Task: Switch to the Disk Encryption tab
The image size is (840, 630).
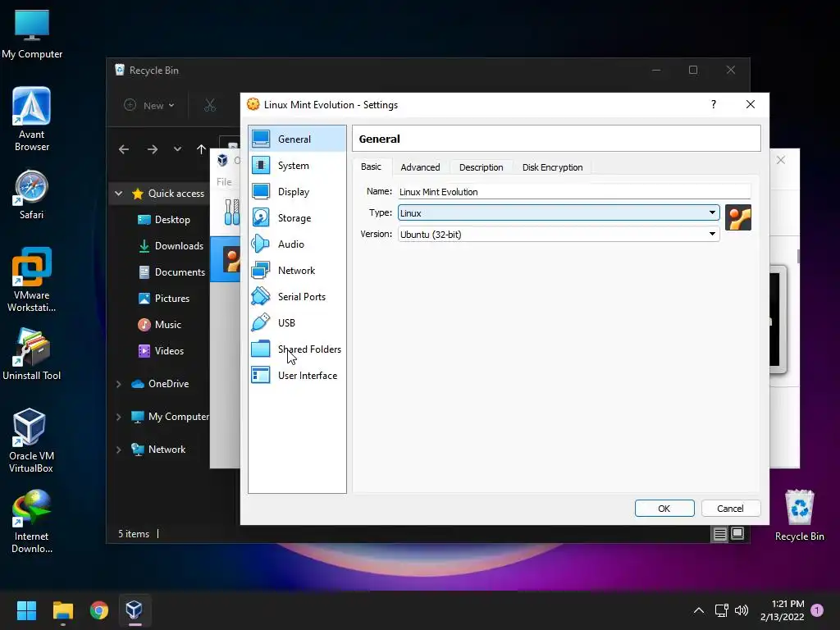Action: coord(552,167)
